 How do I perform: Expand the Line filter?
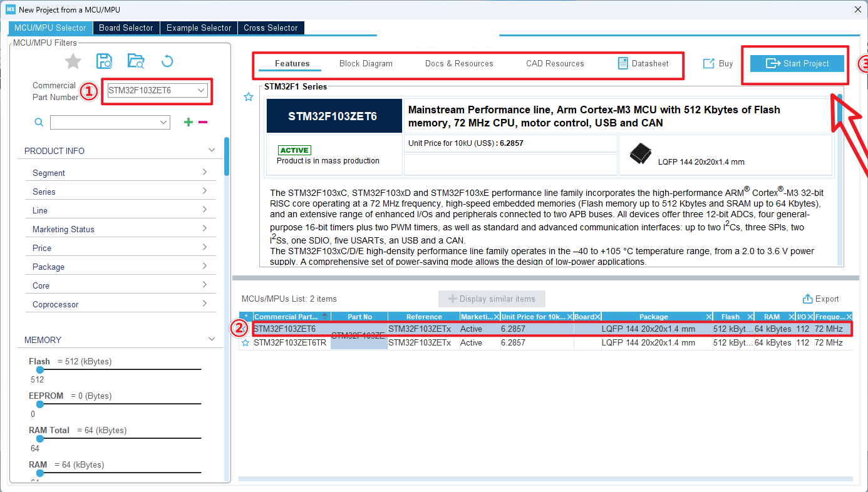205,210
